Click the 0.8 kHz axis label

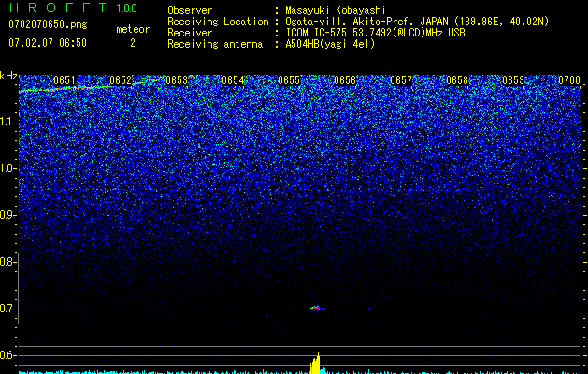7,262
